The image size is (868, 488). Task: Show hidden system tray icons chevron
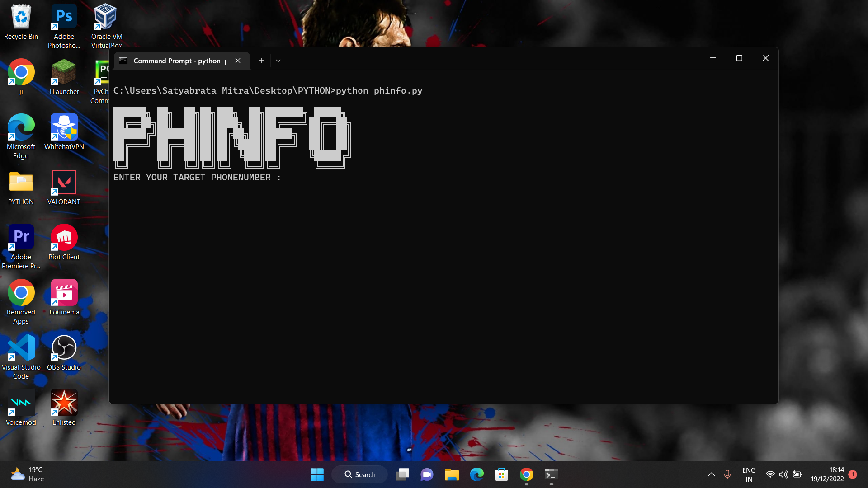[x=711, y=474]
